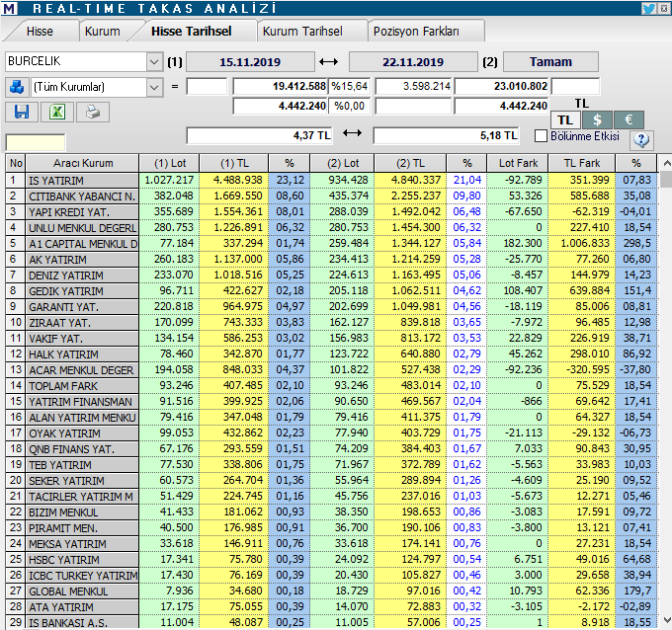
Task: Sort by Lot Fark column header
Action: pos(518,163)
